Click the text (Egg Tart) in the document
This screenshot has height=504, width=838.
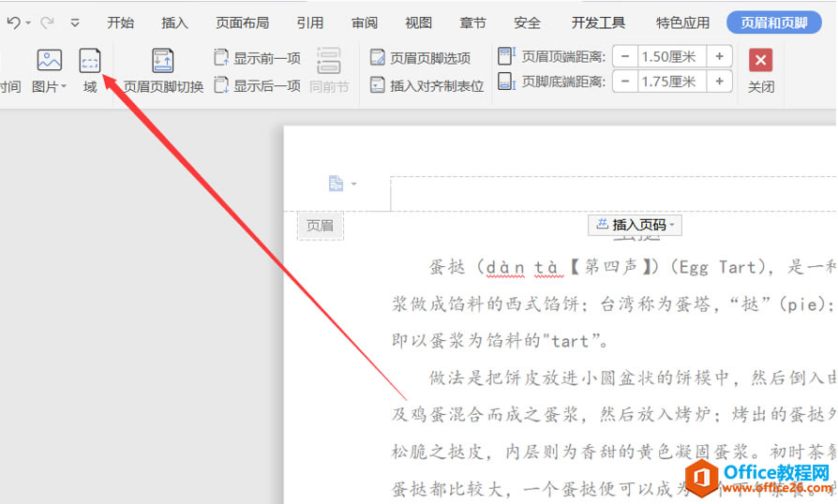coord(719,267)
